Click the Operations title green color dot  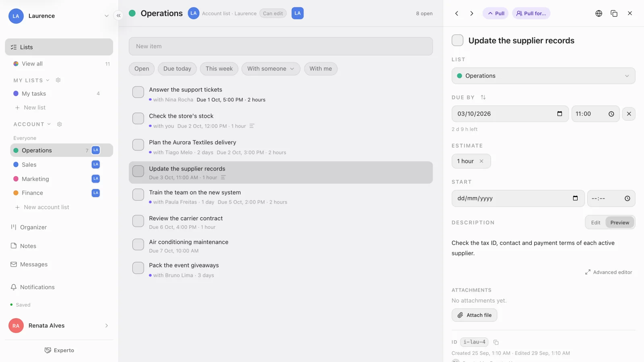coord(132,13)
